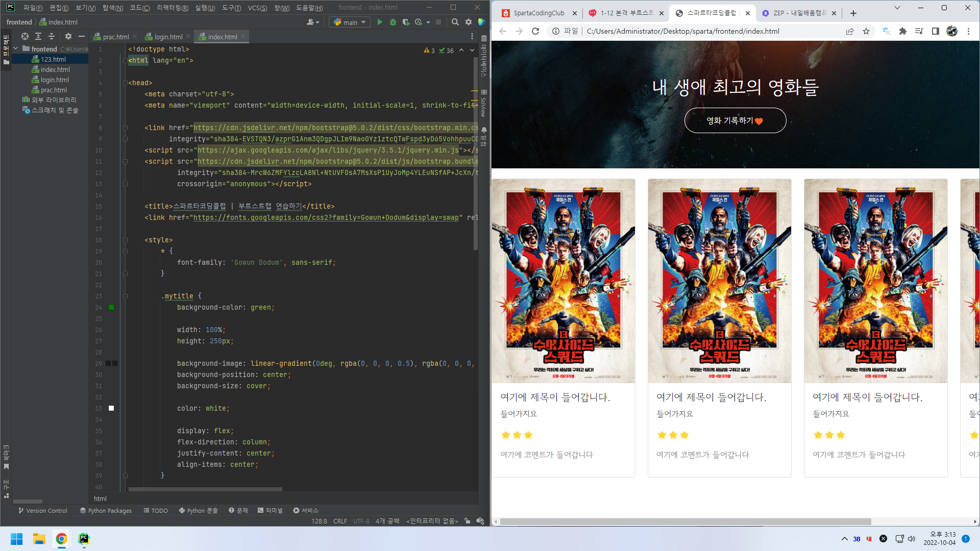Collapse all in project panel
This screenshot has width=980, height=551.
coord(51,36)
